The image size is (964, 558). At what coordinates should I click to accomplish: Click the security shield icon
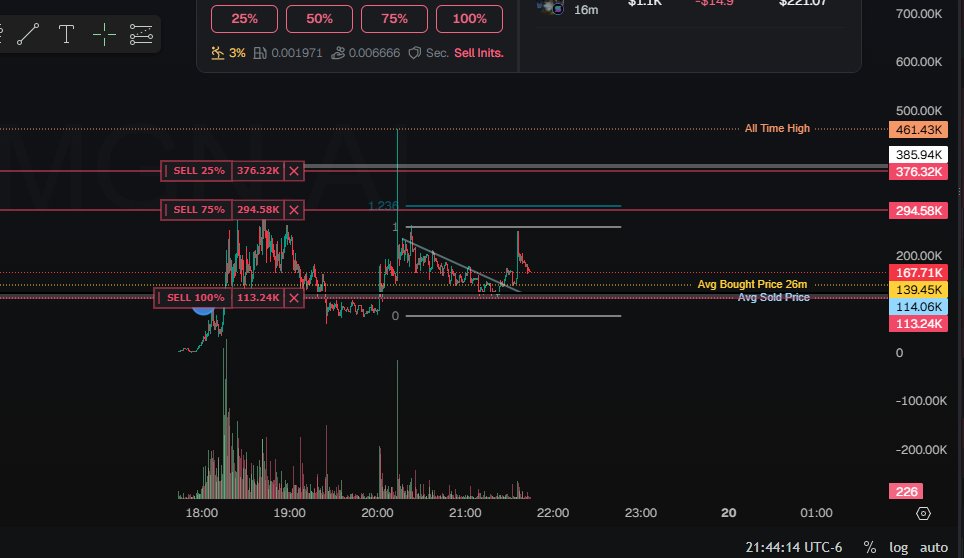click(x=415, y=53)
